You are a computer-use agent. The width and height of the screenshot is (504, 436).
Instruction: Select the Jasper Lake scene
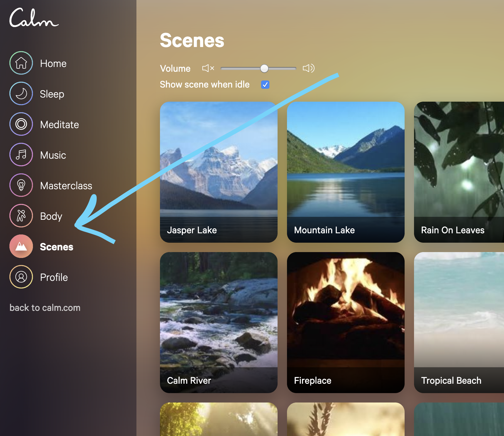pos(219,172)
